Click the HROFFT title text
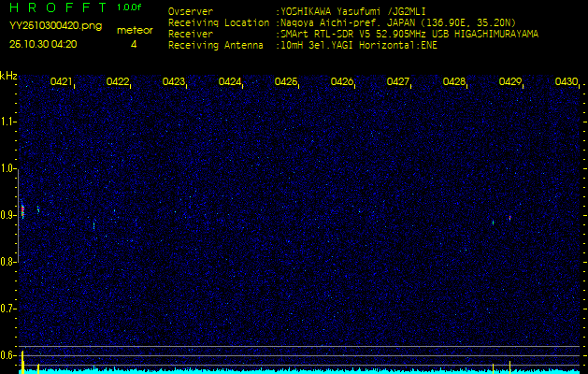588x374 pixels. (x=58, y=7)
